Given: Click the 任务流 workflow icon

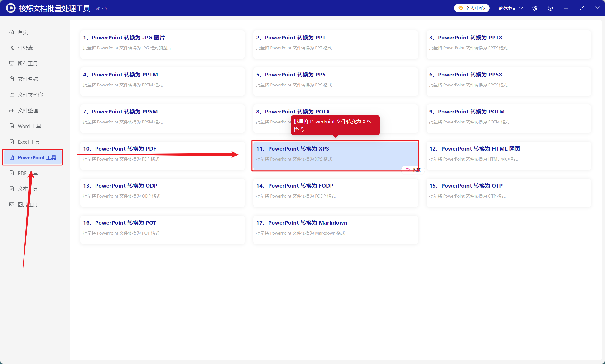Looking at the screenshot, I should pos(12,47).
